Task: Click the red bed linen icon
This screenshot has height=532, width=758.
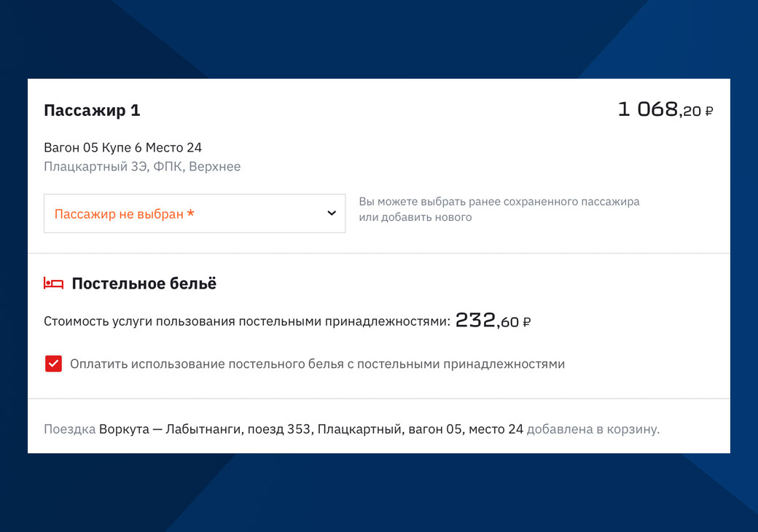Action: (53, 283)
